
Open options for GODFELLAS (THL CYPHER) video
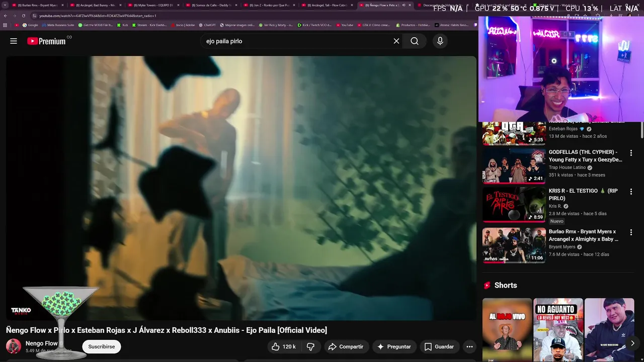click(x=631, y=153)
